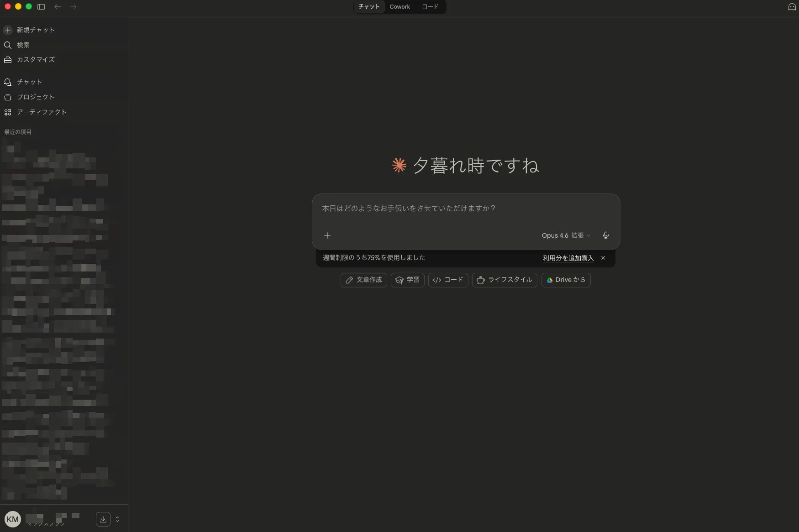799x532 pixels.
Task: Click the download app icon button
Action: coord(103,519)
